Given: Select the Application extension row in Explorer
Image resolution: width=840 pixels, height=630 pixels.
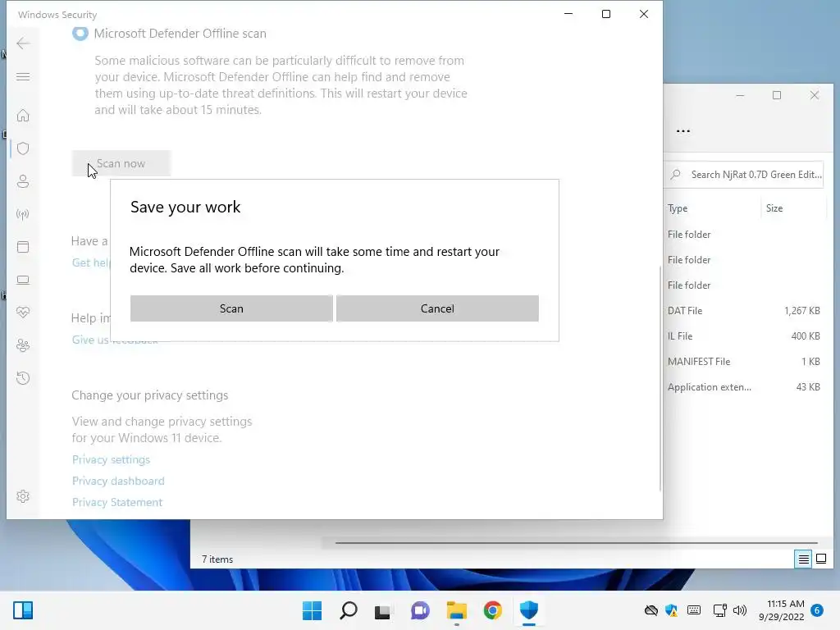Looking at the screenshot, I should pos(745,387).
